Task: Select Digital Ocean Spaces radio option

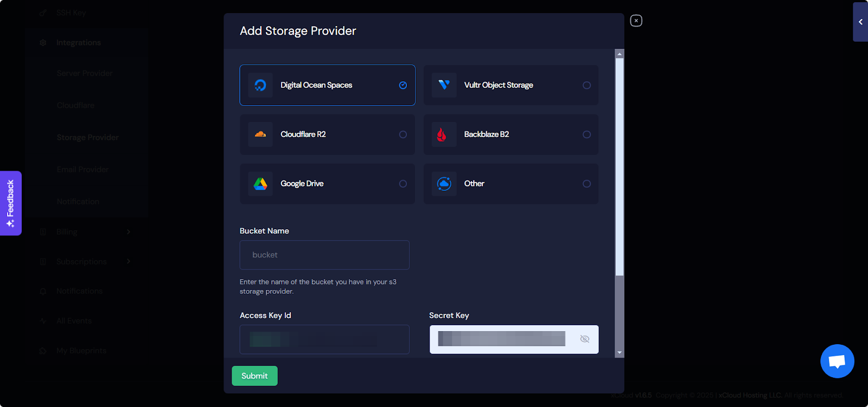Action: point(403,85)
